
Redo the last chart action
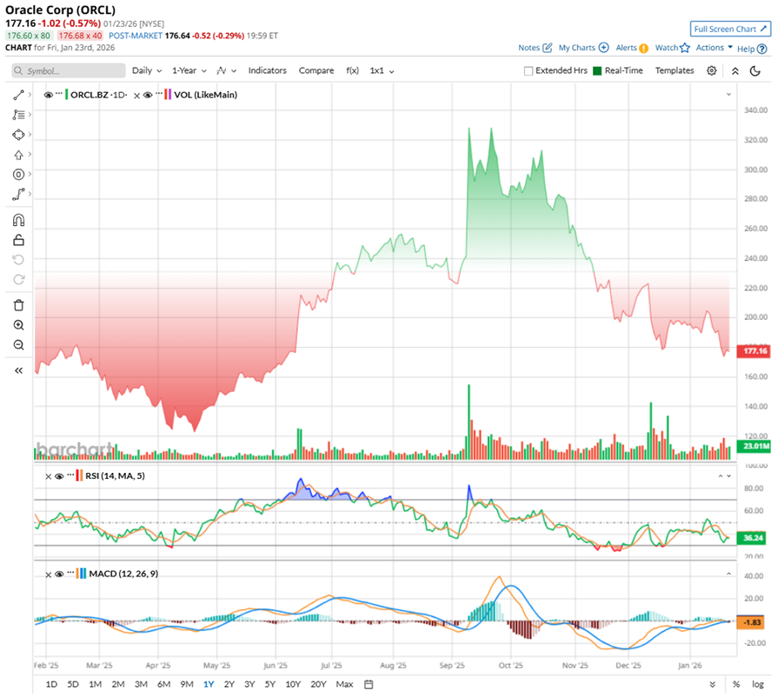(18, 279)
